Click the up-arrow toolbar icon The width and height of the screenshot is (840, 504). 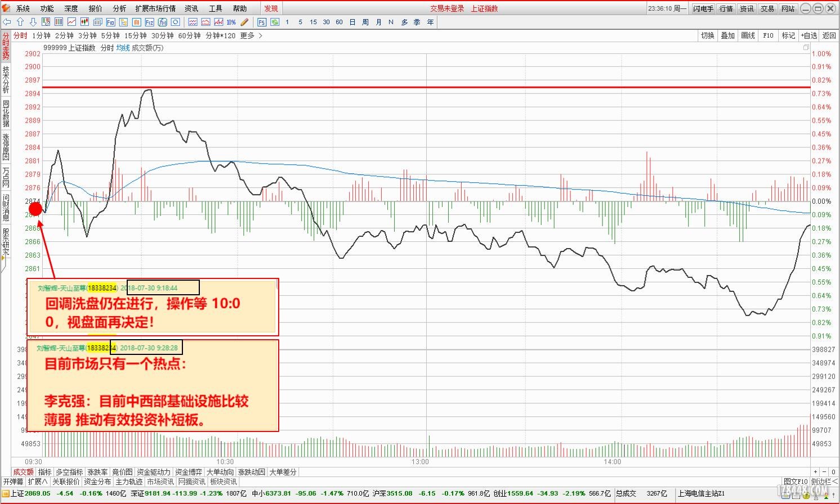20,22
